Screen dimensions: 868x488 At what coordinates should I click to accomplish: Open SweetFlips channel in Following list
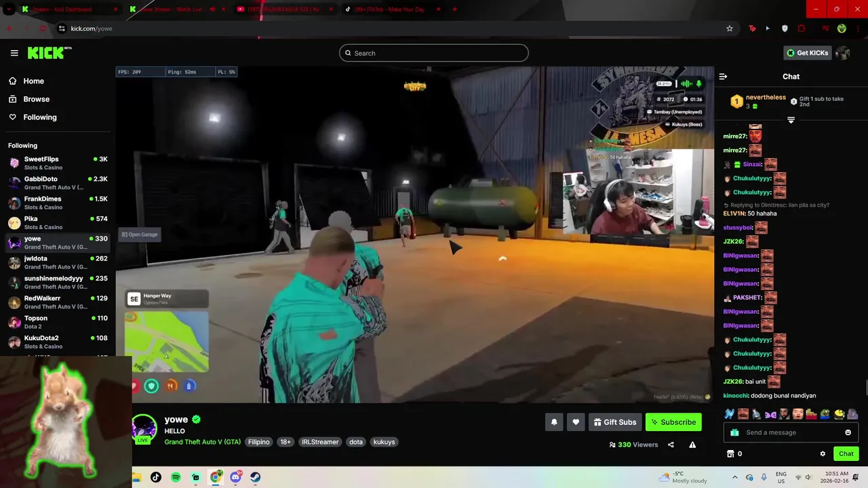click(58, 163)
